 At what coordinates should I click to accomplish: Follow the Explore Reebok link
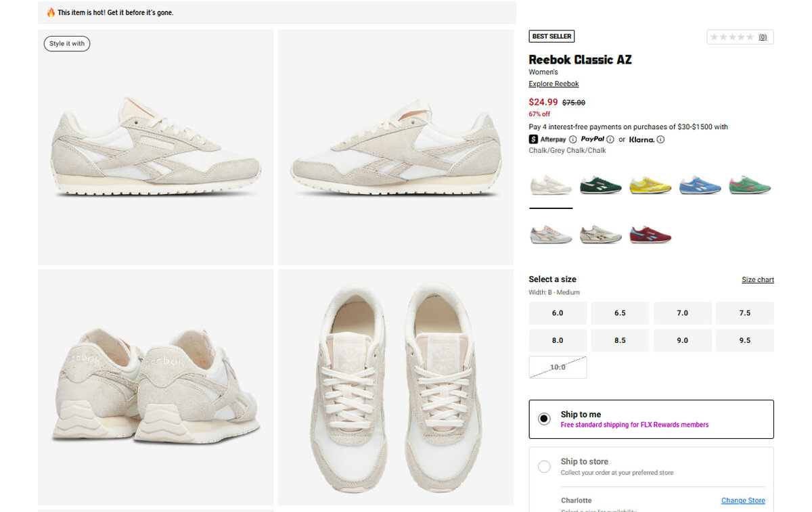554,84
